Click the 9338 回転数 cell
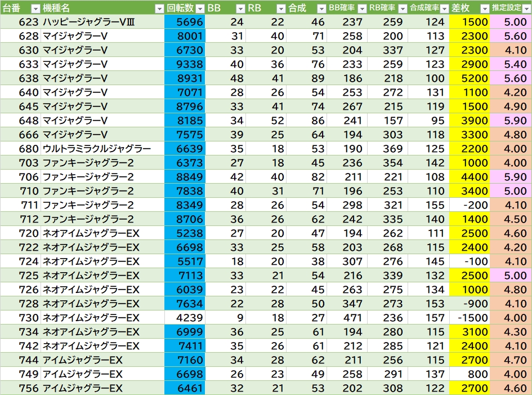 (185, 64)
